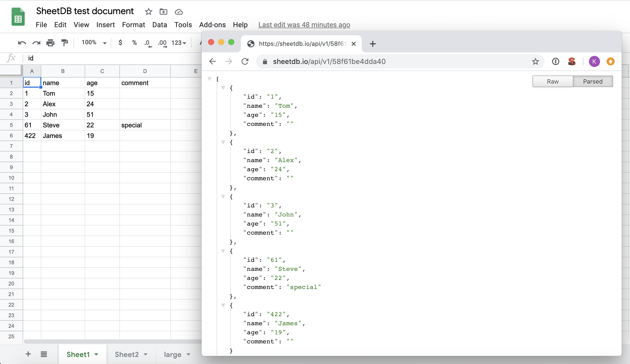Open the 123 number format dropdown

click(179, 43)
